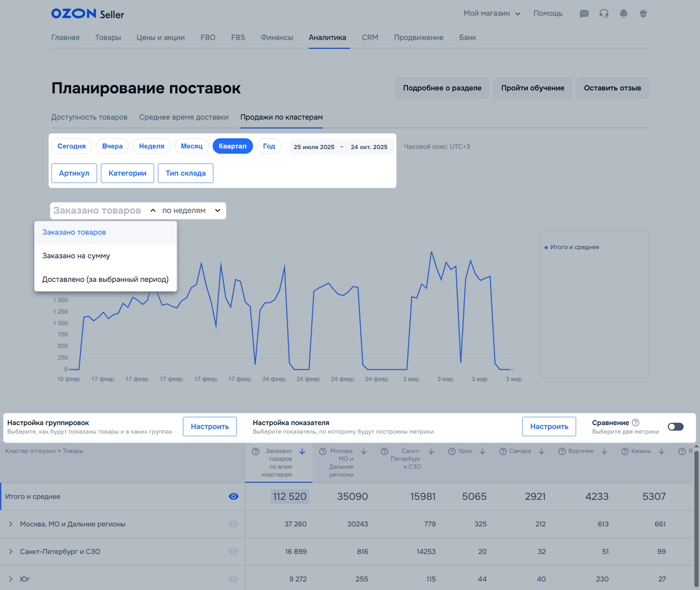Sort by the Воронеж column arrow
The image size is (700, 590).
pyautogui.click(x=604, y=451)
